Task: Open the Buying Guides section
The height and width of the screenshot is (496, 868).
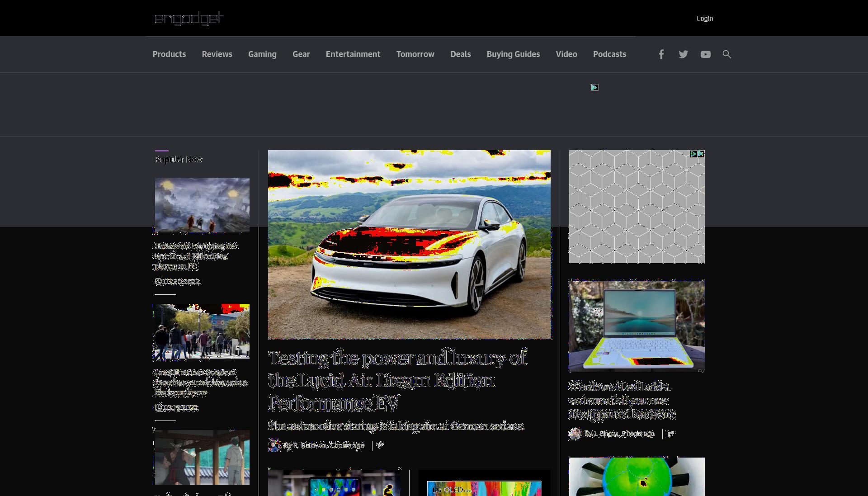Action: coord(513,54)
